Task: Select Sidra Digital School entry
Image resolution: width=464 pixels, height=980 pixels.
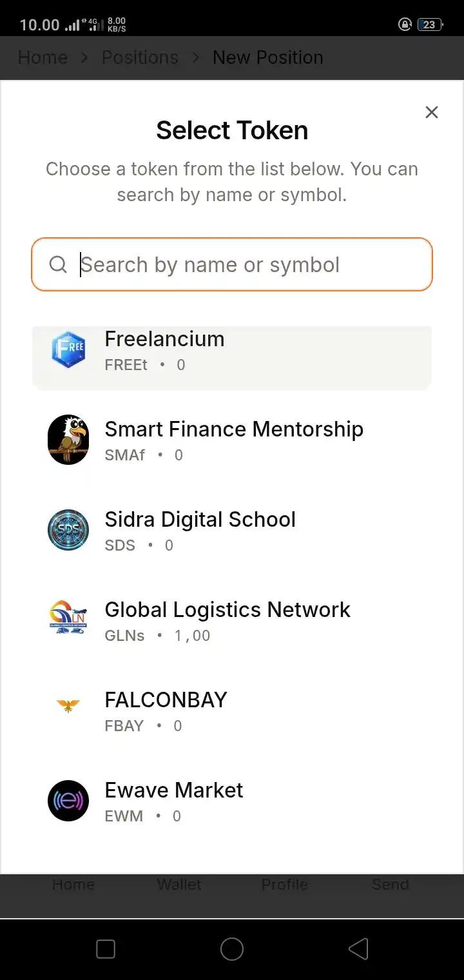Action: click(x=232, y=531)
